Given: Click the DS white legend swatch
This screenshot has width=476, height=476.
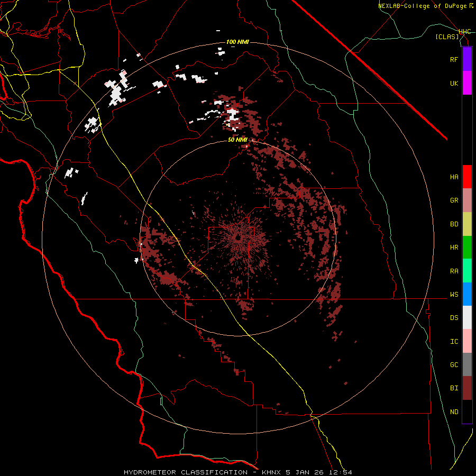Looking at the screenshot, I should 467,317.
